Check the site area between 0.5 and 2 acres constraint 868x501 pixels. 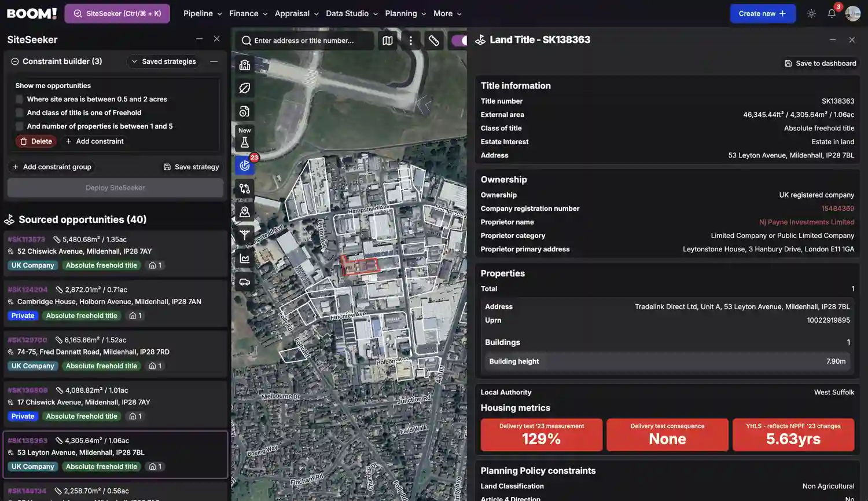click(20, 99)
